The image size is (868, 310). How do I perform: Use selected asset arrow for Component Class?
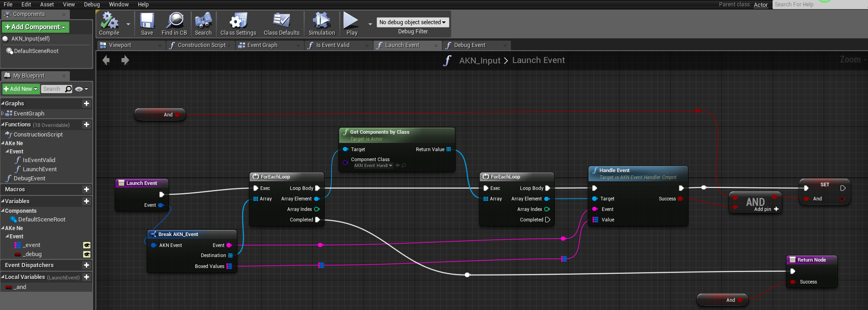click(398, 165)
